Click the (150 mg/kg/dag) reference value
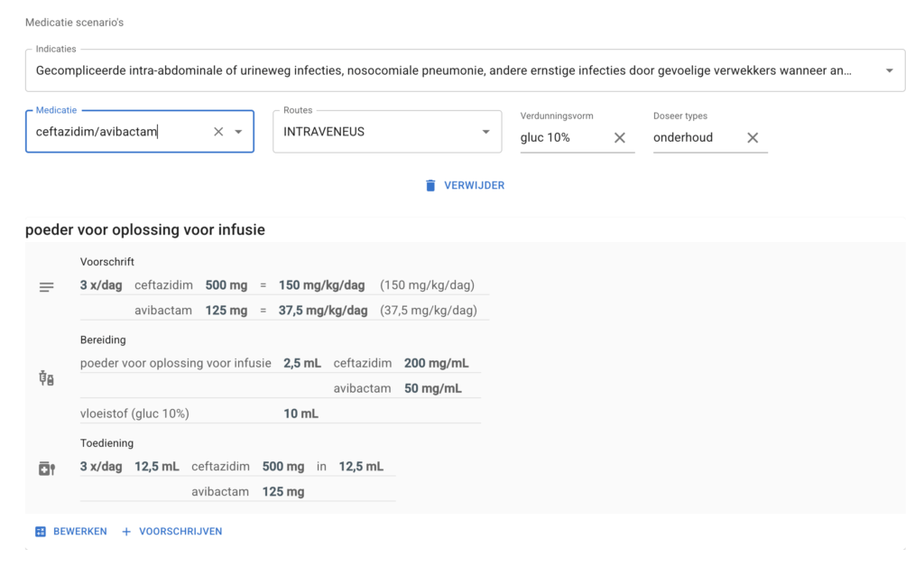The width and height of the screenshot is (924, 586). click(x=427, y=285)
